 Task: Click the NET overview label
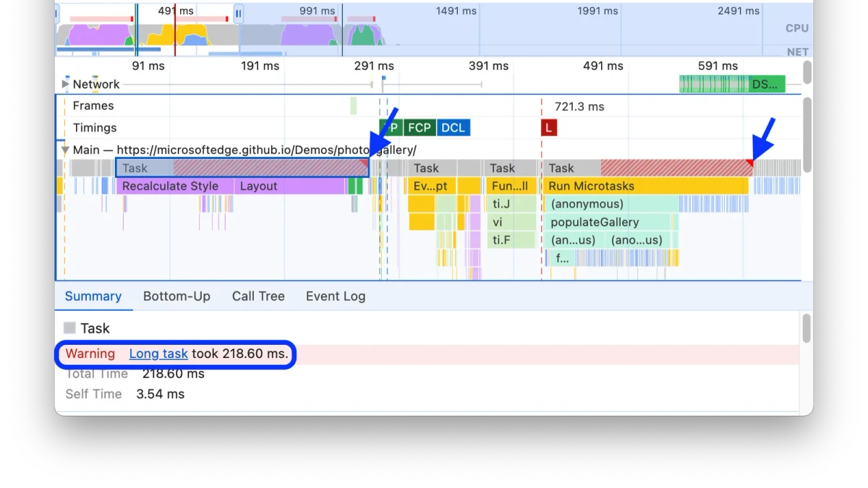[798, 52]
